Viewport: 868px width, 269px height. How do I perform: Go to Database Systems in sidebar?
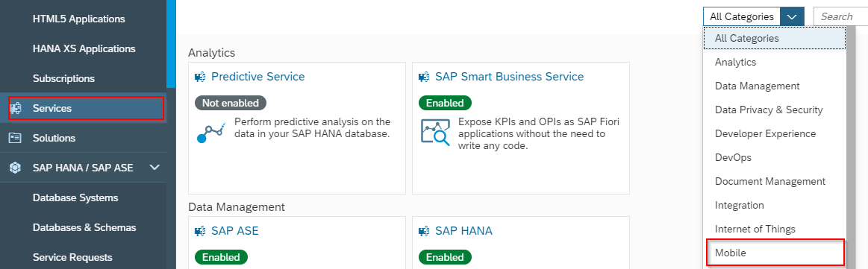[75, 197]
